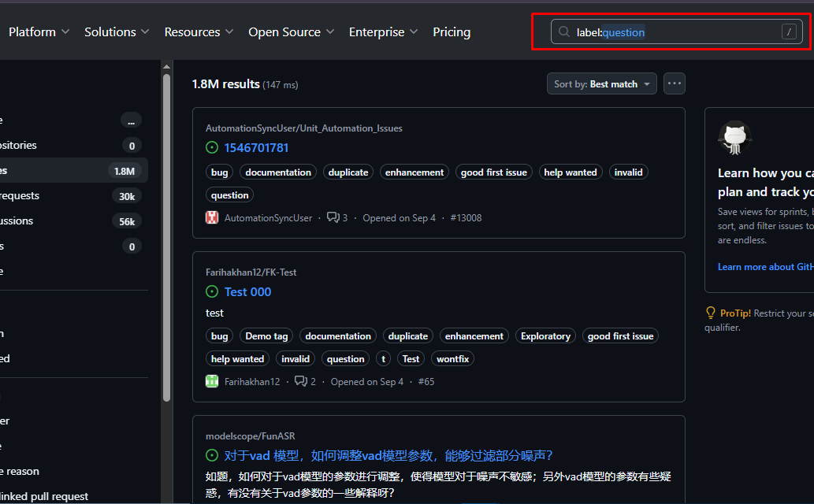Image resolution: width=814 pixels, height=504 pixels.
Task: Click into the label:question search field
Action: point(676,32)
